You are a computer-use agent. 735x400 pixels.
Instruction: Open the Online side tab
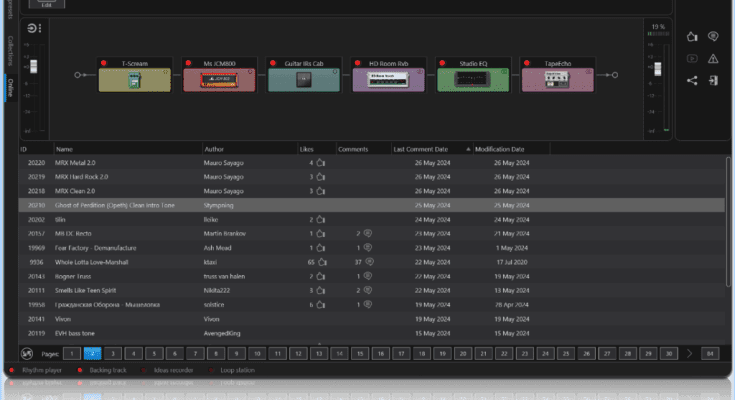(10, 86)
